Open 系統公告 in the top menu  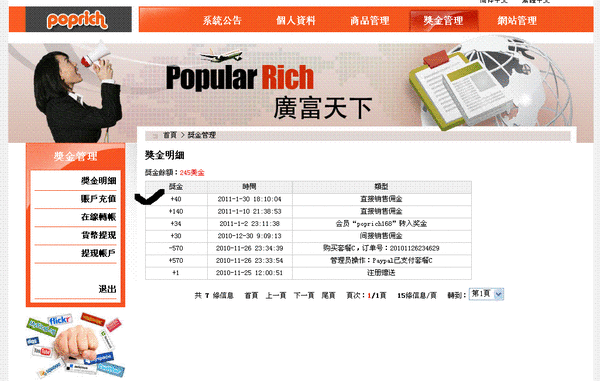(x=222, y=20)
